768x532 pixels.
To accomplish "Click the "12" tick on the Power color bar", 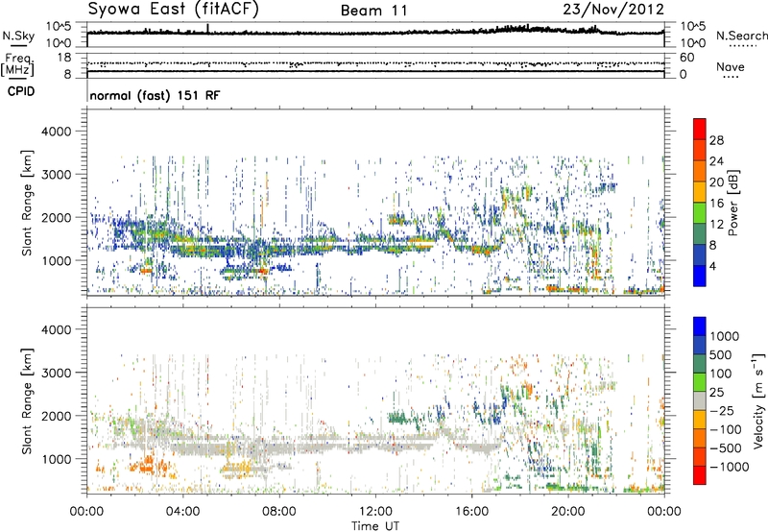I will 716,225.
